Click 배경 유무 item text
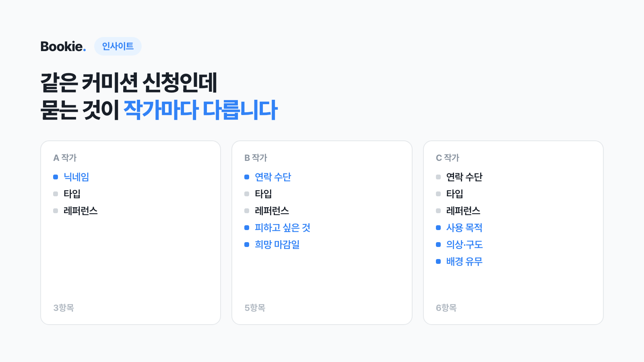 (x=464, y=261)
